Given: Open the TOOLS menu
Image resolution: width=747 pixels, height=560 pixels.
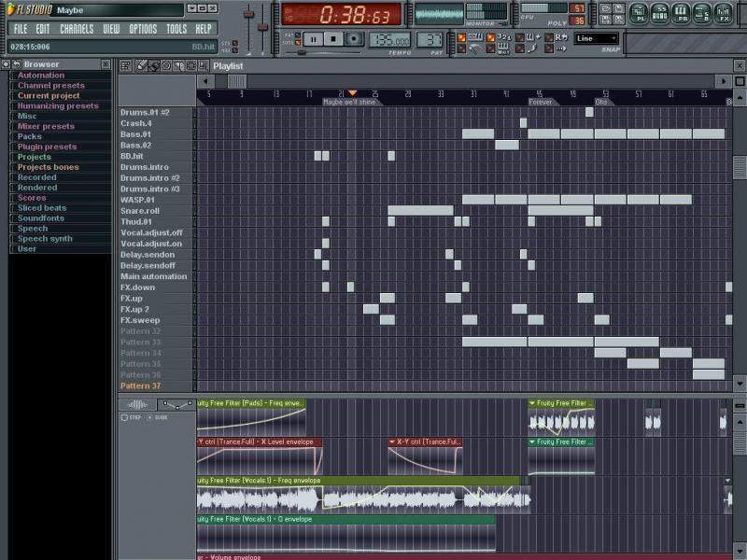Looking at the screenshot, I should (176, 29).
